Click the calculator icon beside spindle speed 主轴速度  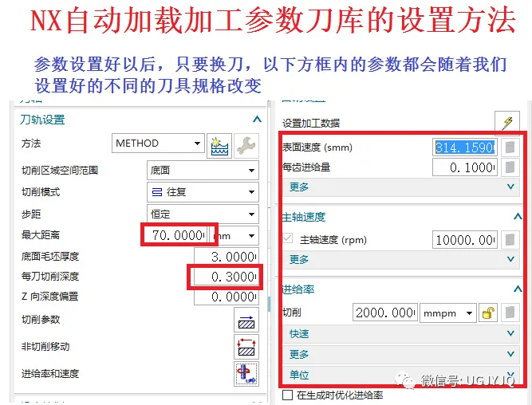pos(510,240)
